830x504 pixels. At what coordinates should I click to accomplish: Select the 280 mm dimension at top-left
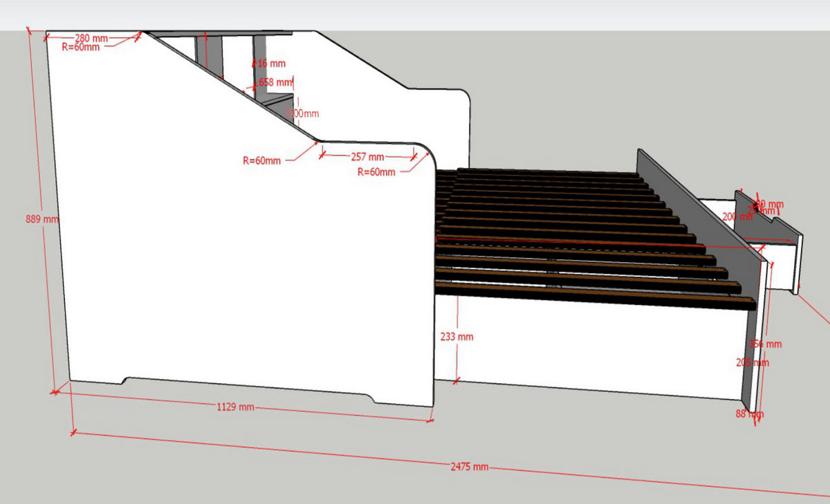(x=90, y=37)
